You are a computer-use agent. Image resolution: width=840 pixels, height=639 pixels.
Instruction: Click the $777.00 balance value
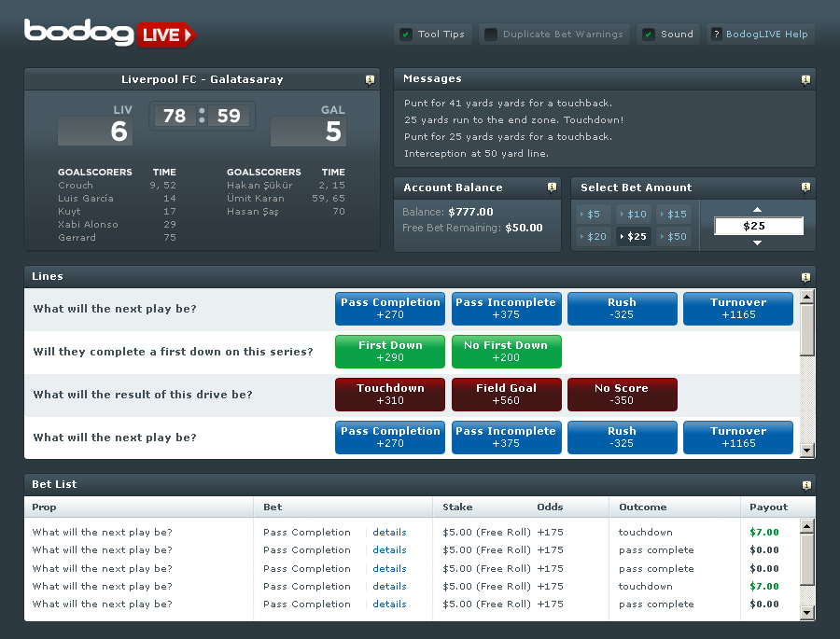[471, 212]
